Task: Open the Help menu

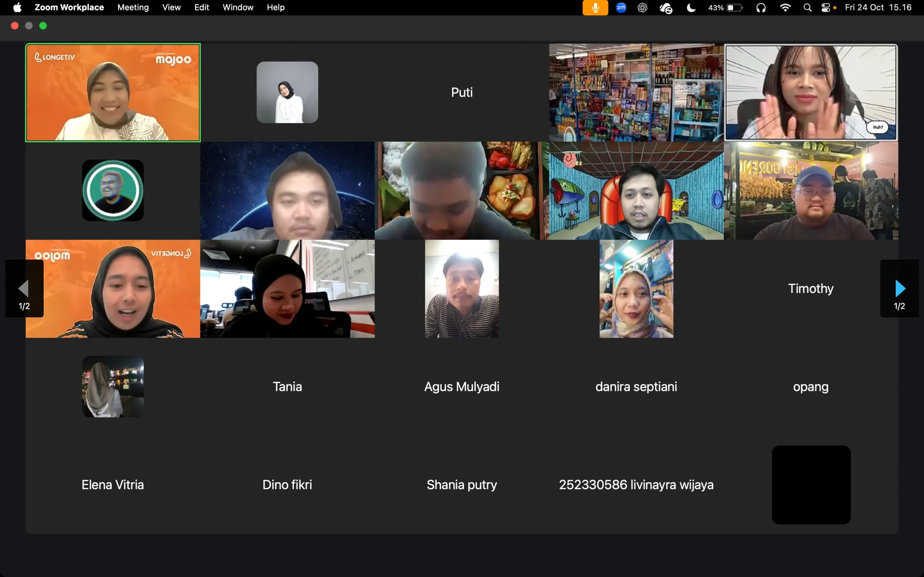Action: pos(275,8)
